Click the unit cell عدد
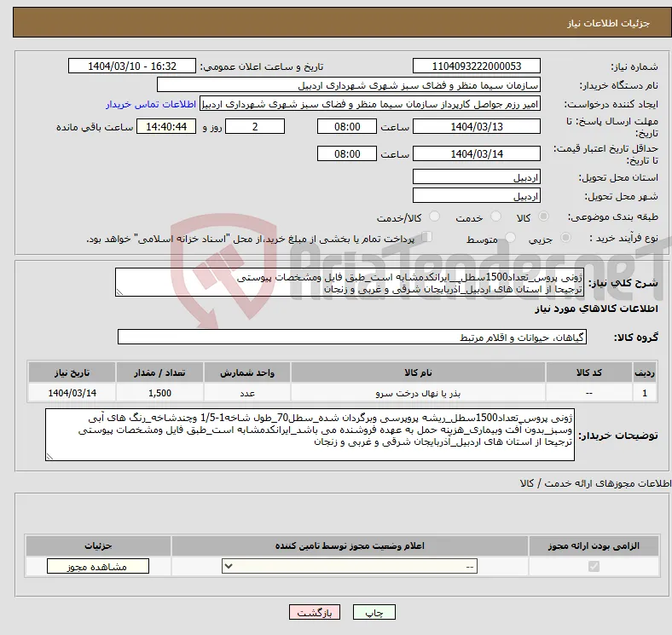Screen dimensions: 672x635 tap(247, 393)
